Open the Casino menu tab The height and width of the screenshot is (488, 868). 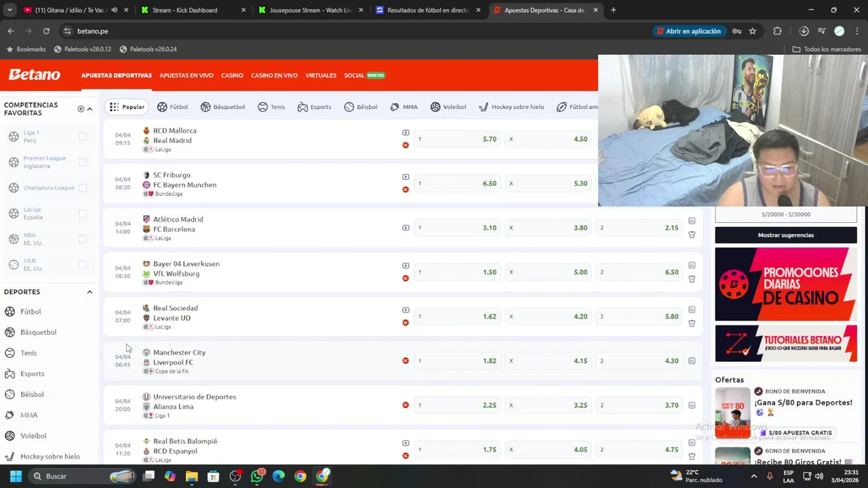pos(232,75)
